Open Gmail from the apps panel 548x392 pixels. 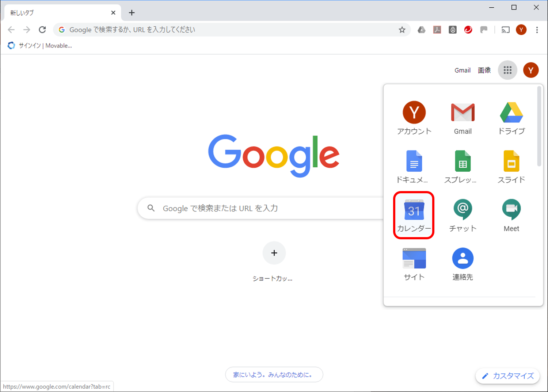pos(463,118)
